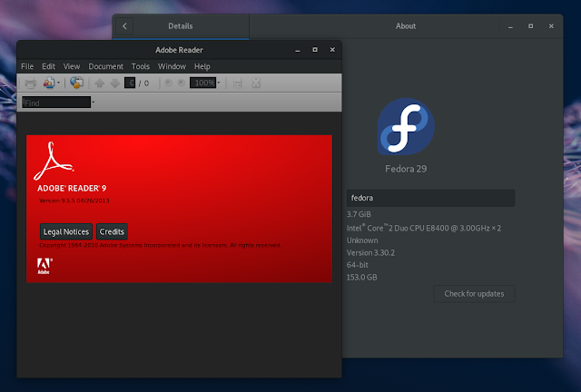This screenshot has height=392, width=581.
Task: Click the 100% zoom value field
Action: click(x=202, y=83)
